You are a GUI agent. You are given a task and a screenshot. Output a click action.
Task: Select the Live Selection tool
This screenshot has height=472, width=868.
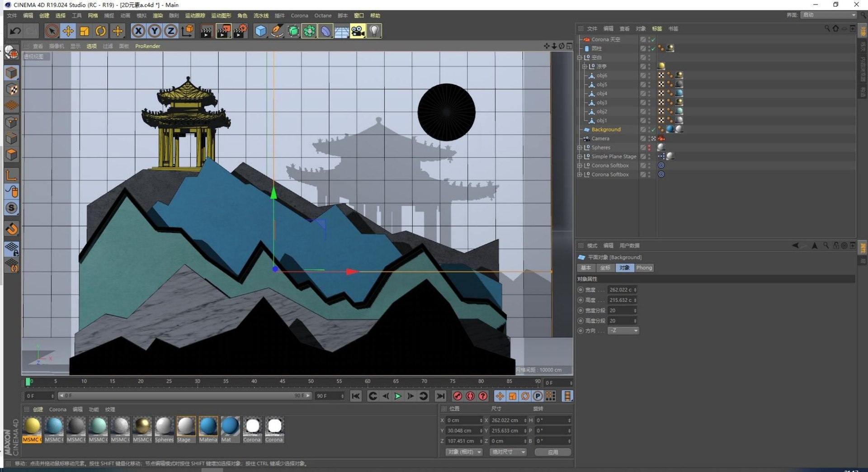[52, 31]
